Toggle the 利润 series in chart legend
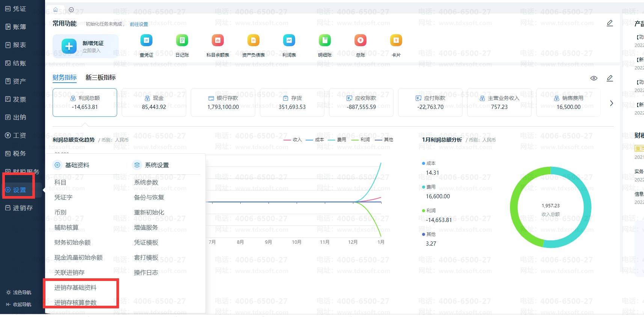The image size is (644, 317). 360,140
